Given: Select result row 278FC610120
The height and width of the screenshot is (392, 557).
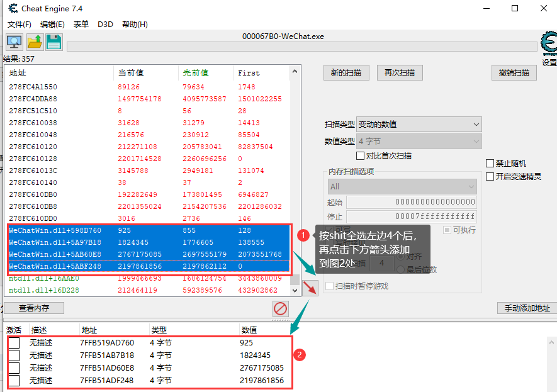Looking at the screenshot, I should pyautogui.click(x=147, y=147).
